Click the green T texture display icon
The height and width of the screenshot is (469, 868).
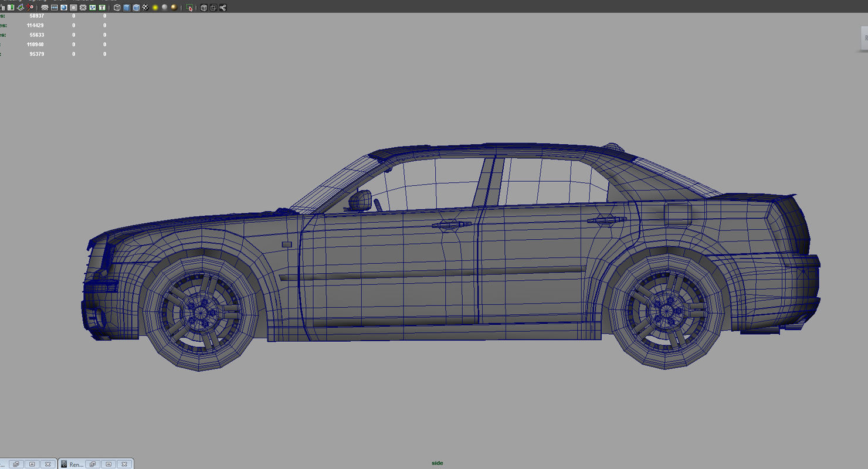click(x=103, y=7)
